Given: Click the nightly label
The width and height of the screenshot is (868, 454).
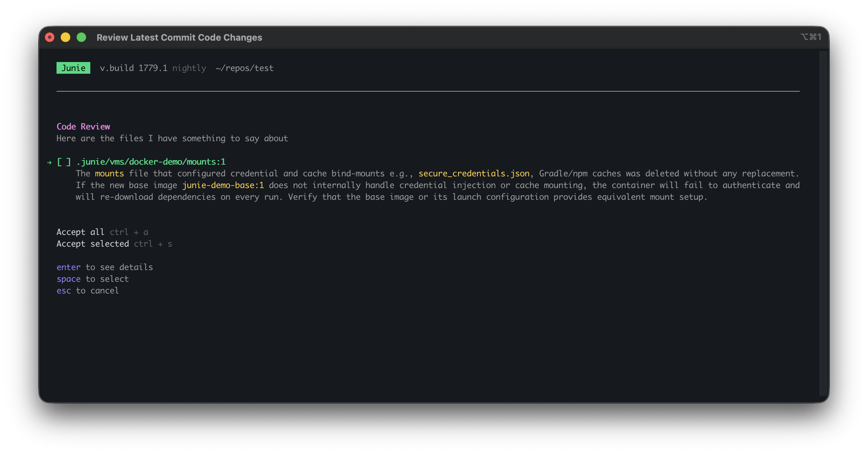Looking at the screenshot, I should coord(189,68).
